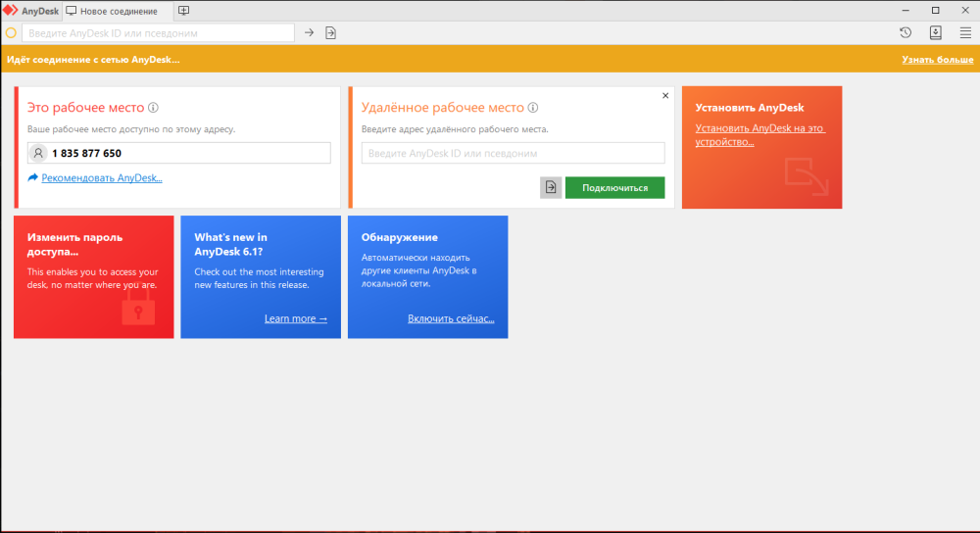
Task: Click "Идёт соединение с сетью AnyDesk..." status text
Action: tap(93, 60)
